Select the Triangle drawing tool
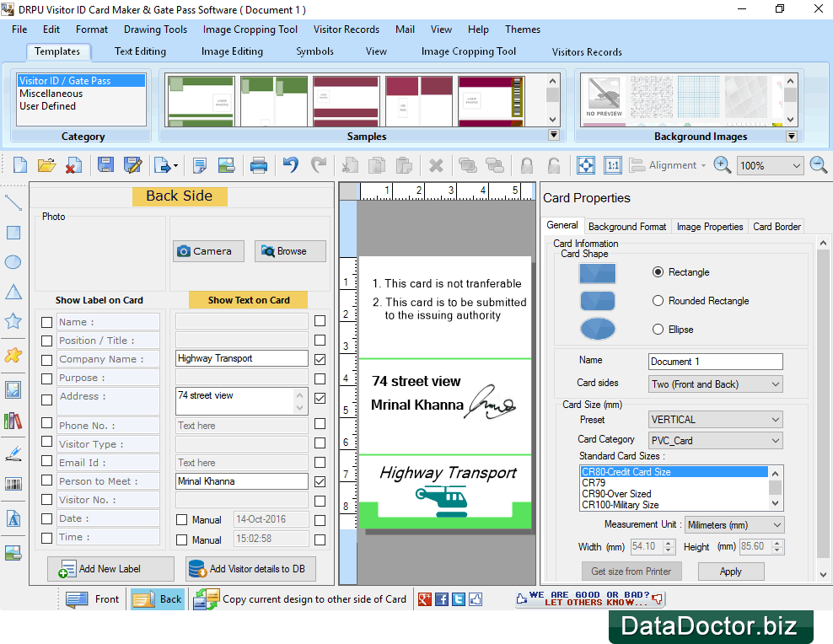This screenshot has width=833, height=644. pos(13,292)
